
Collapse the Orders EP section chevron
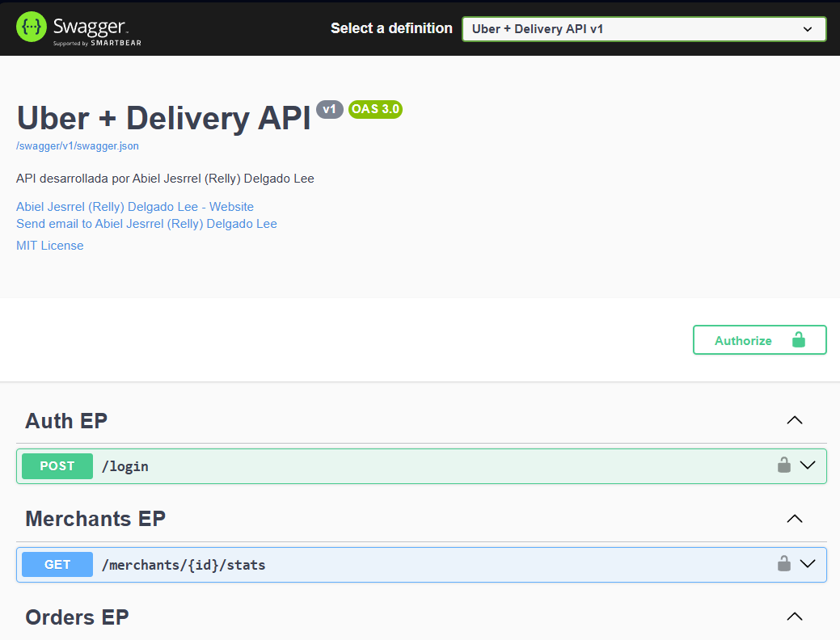(x=795, y=617)
